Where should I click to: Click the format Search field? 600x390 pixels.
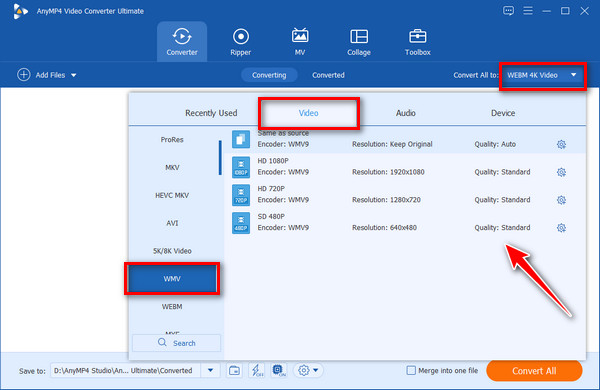[176, 343]
